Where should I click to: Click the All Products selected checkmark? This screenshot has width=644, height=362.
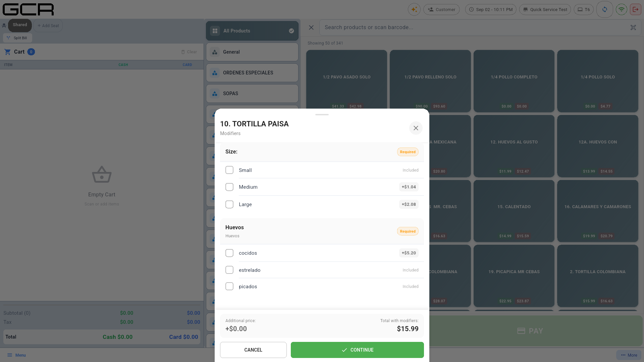[x=291, y=31]
